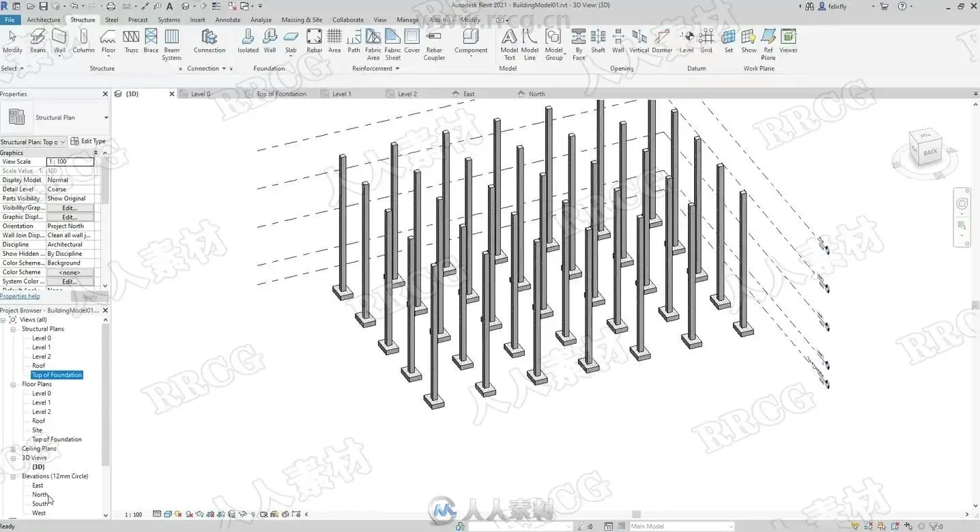The image size is (980, 532).
Task: Open the work plane Viewer
Action: (x=788, y=41)
